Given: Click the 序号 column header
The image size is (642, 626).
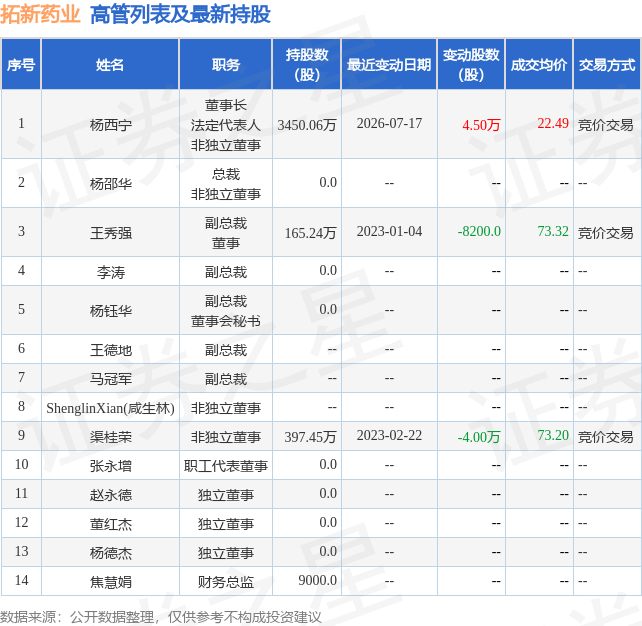Looking at the screenshot, I should (21, 65).
